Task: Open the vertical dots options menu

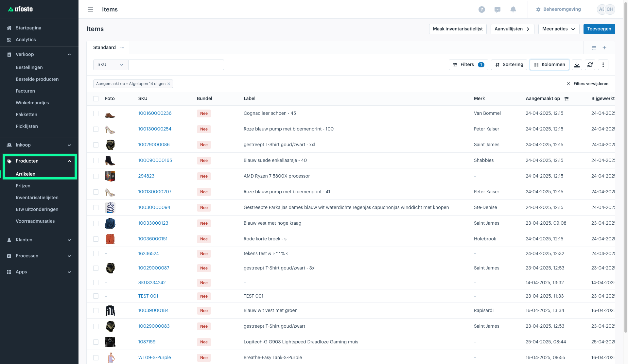Action: tap(603, 65)
